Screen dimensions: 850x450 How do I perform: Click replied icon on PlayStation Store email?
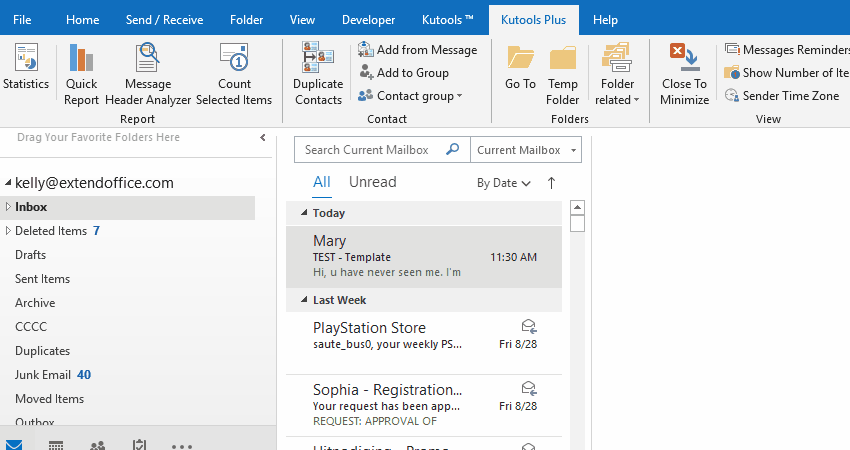[529, 326]
